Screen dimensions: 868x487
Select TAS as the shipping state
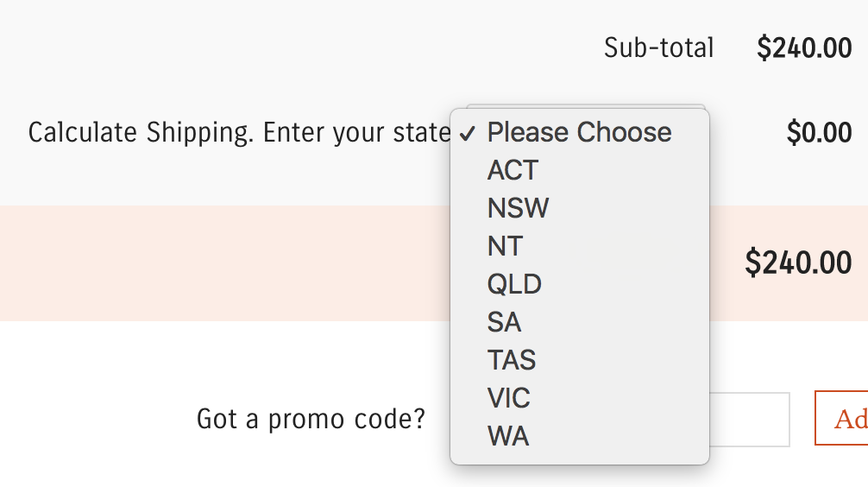click(x=512, y=360)
